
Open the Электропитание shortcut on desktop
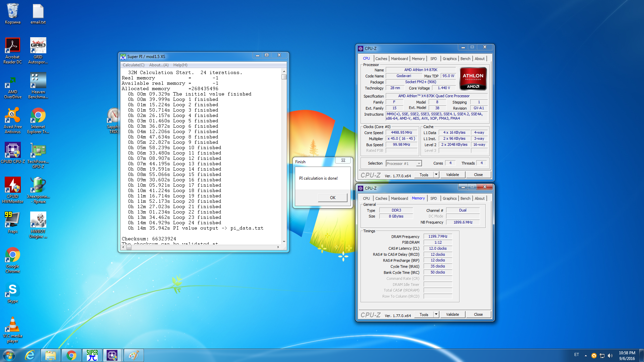pyautogui.click(x=38, y=190)
